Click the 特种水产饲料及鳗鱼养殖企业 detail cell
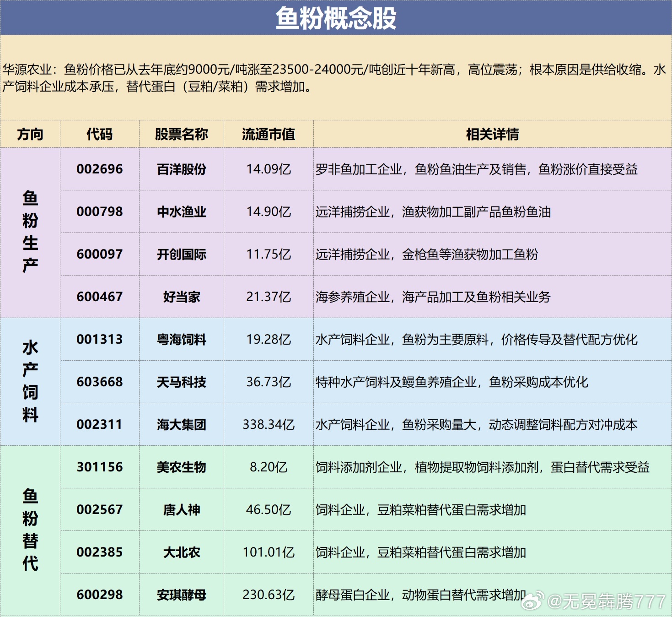Viewport: 672px width, 617px height. (x=493, y=382)
